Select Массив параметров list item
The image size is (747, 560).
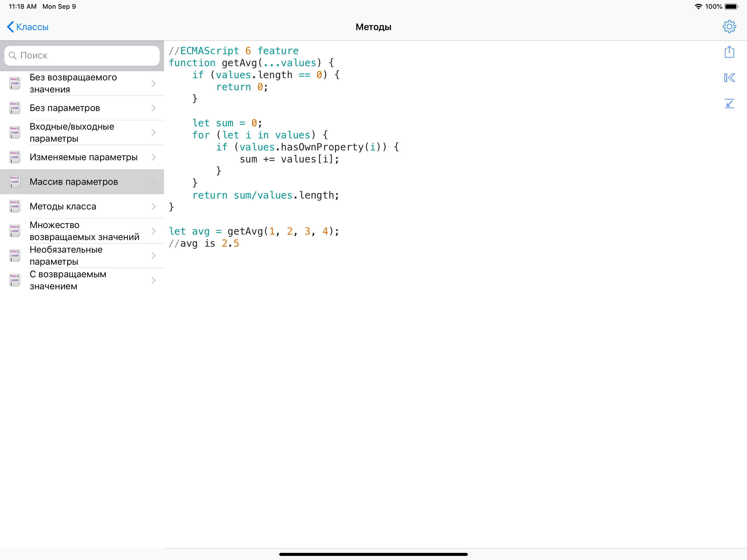(x=74, y=182)
